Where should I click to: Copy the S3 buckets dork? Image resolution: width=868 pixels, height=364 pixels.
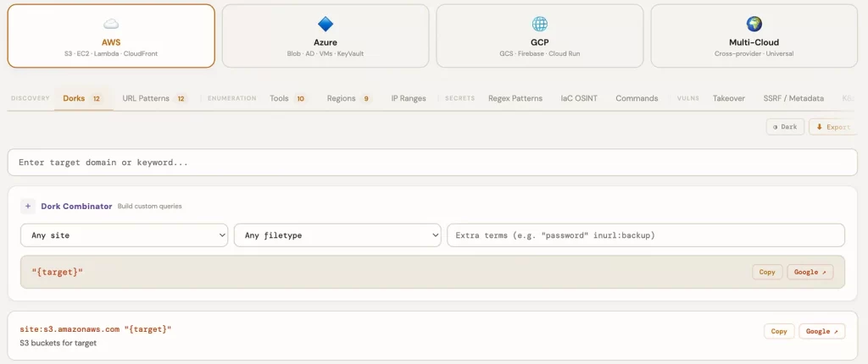[x=778, y=332]
